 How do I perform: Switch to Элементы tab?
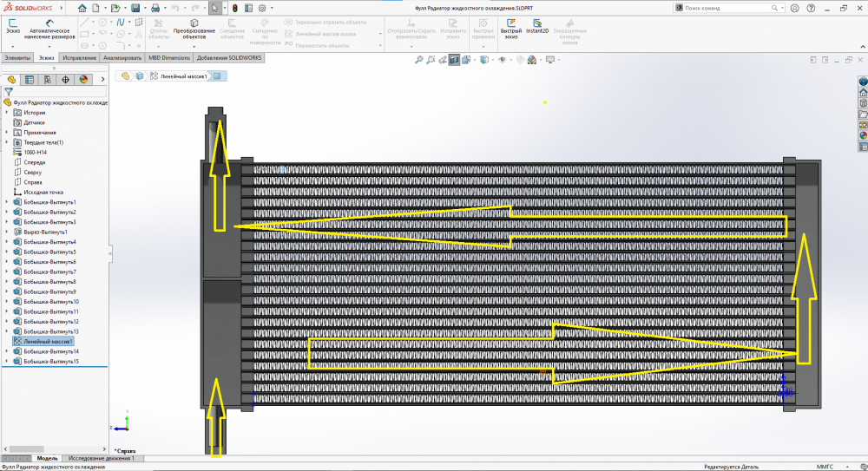click(17, 57)
